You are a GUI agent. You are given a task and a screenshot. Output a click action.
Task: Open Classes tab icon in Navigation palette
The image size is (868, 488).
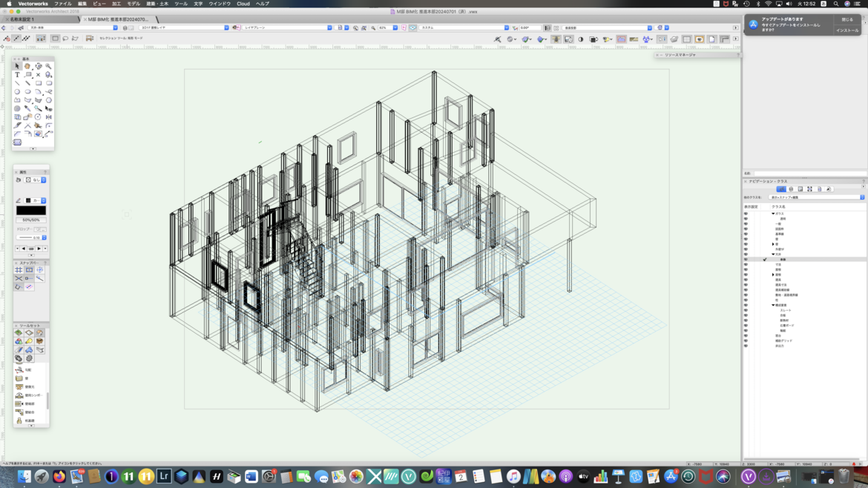point(781,189)
